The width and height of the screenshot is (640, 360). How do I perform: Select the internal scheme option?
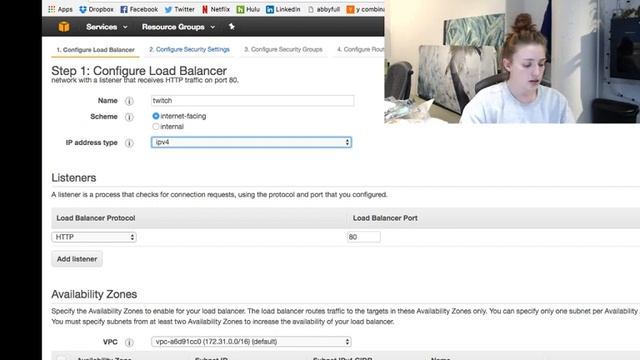pyautogui.click(x=156, y=127)
